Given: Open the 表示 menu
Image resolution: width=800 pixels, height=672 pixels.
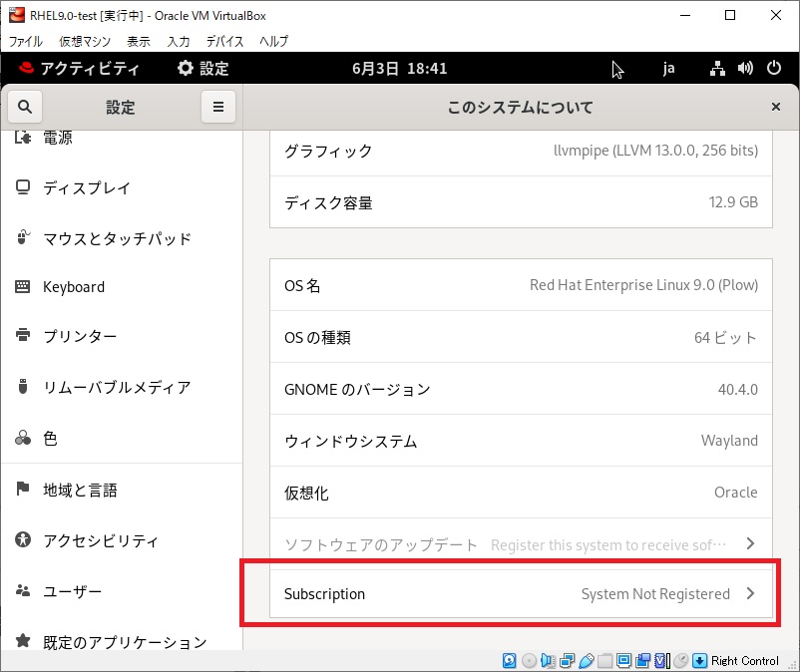Looking at the screenshot, I should [x=139, y=41].
